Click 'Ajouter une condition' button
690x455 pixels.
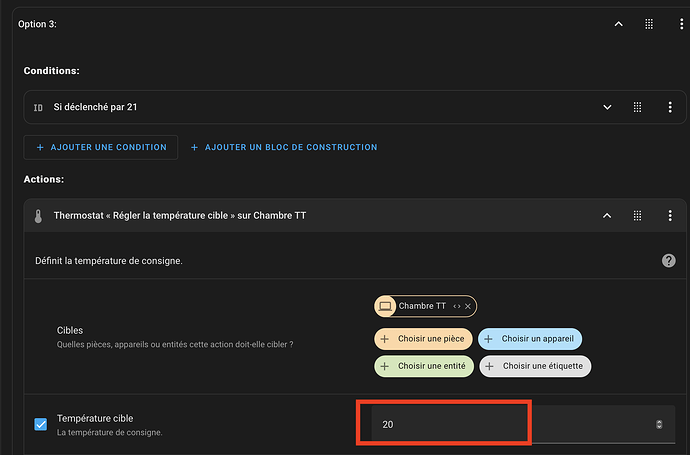(101, 147)
